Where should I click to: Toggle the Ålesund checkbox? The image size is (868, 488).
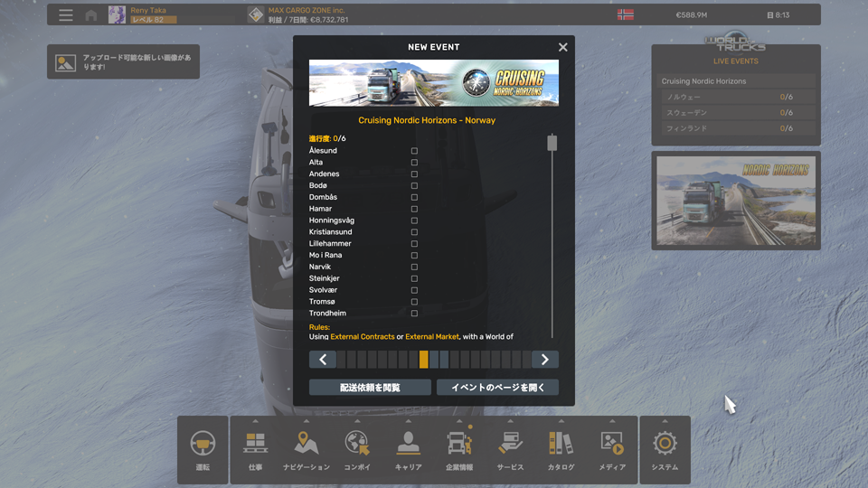(414, 151)
